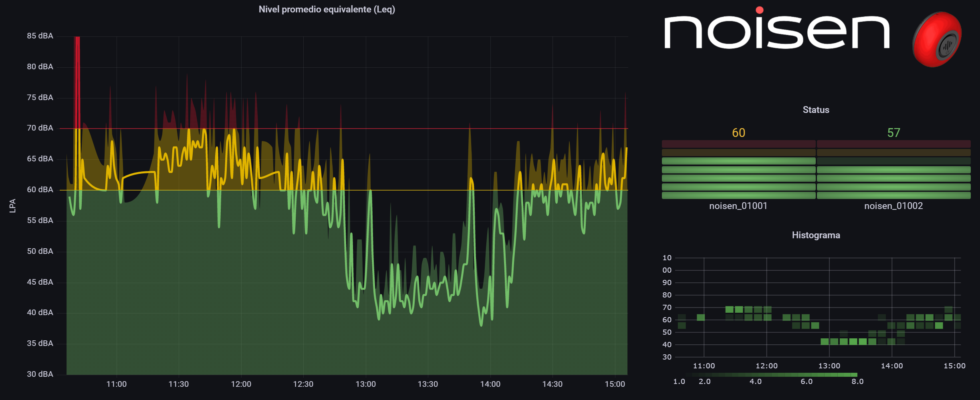Click the 12:00 label on the Histograma axis
Image resolution: width=980 pixels, height=400 pixels.
[x=766, y=366]
